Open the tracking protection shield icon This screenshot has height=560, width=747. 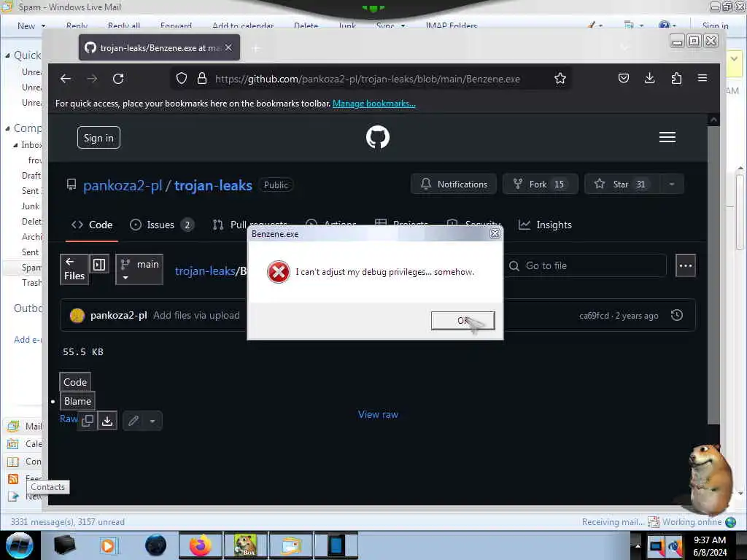tap(182, 79)
